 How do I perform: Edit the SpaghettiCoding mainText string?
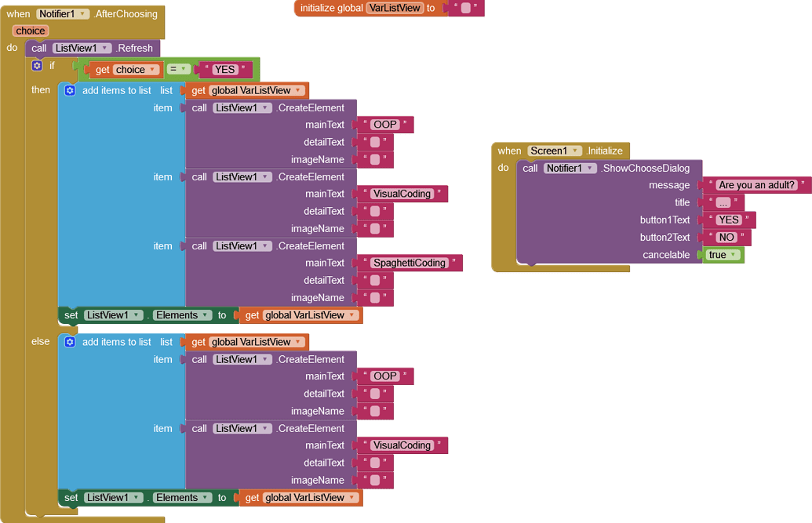(408, 263)
